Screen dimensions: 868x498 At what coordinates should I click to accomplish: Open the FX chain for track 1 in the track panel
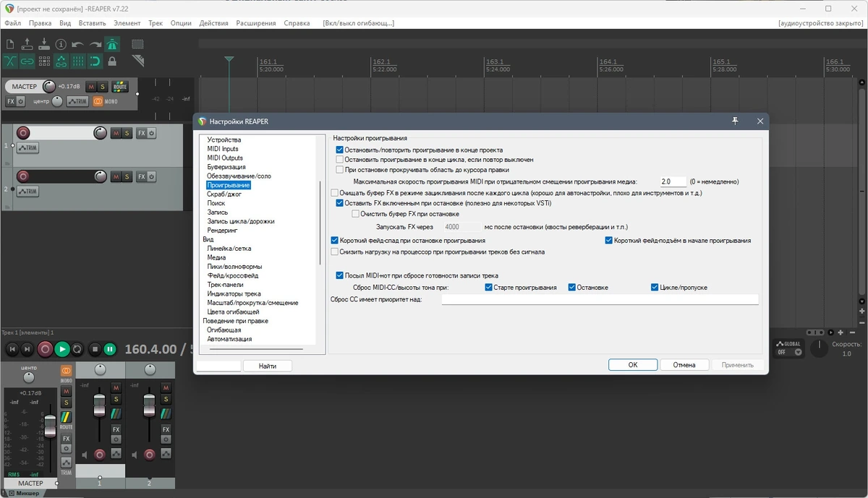(x=142, y=133)
